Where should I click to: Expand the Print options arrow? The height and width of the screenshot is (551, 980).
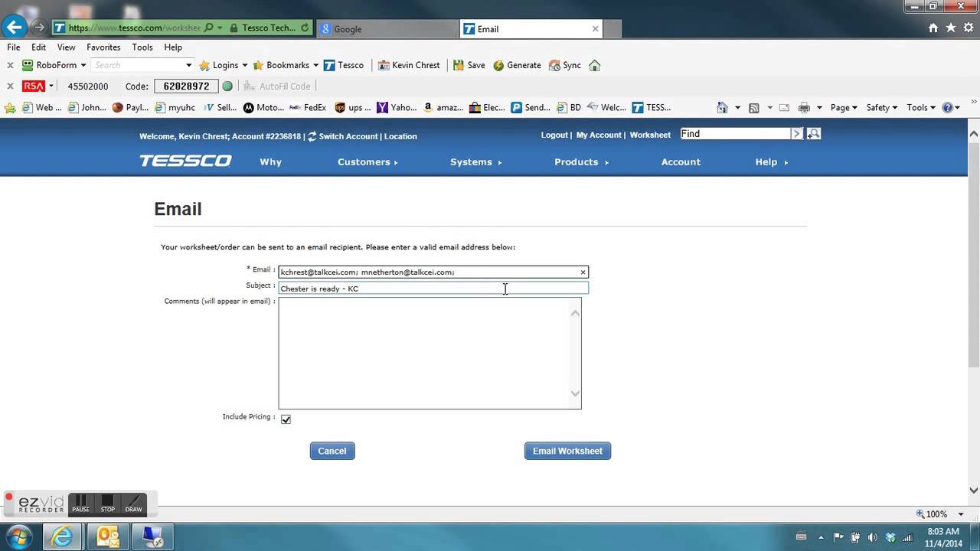click(819, 108)
